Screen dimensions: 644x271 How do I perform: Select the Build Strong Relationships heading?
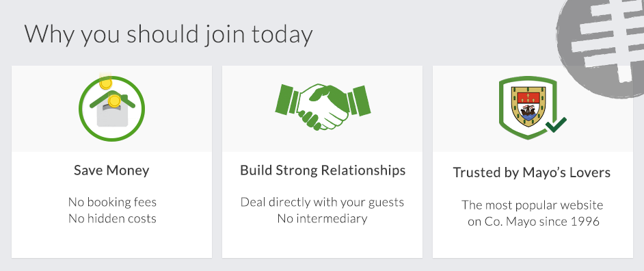click(323, 170)
